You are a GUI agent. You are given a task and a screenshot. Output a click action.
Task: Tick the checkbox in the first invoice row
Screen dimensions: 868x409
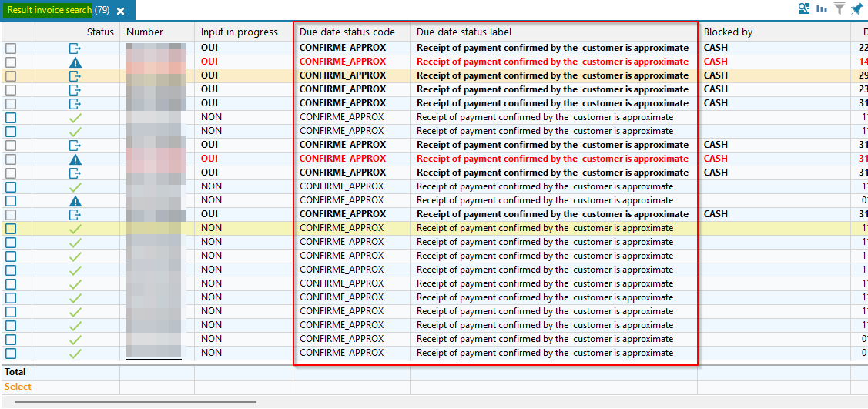[x=11, y=48]
